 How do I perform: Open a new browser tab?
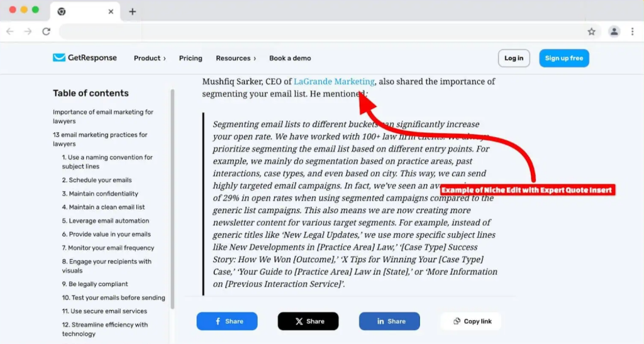tap(132, 11)
